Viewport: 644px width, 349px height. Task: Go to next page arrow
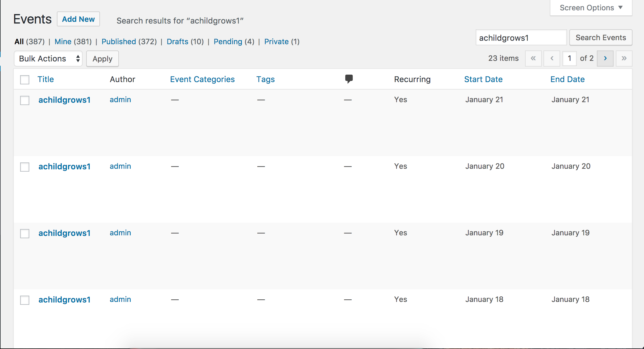[605, 59]
